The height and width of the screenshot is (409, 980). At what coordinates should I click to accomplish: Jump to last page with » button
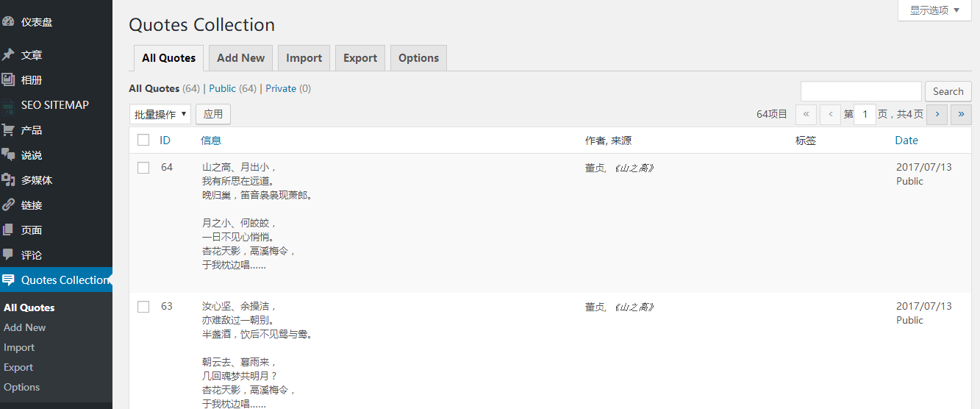tap(961, 114)
